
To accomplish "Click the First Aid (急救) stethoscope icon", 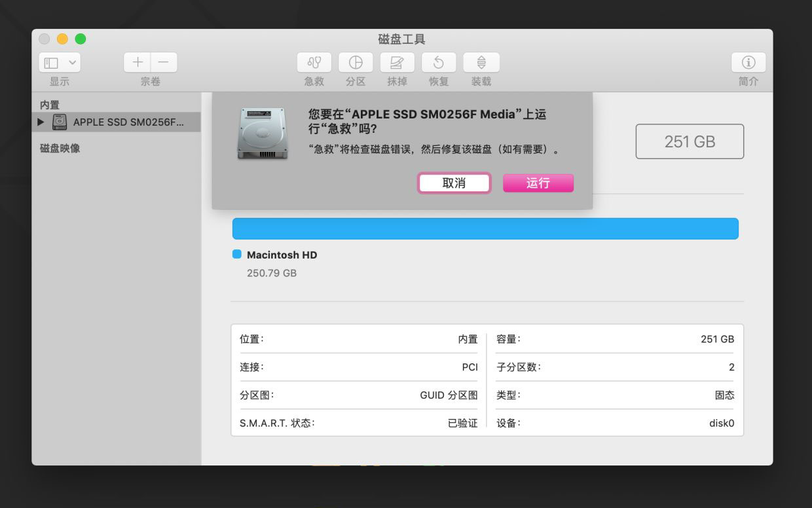I will pos(314,62).
